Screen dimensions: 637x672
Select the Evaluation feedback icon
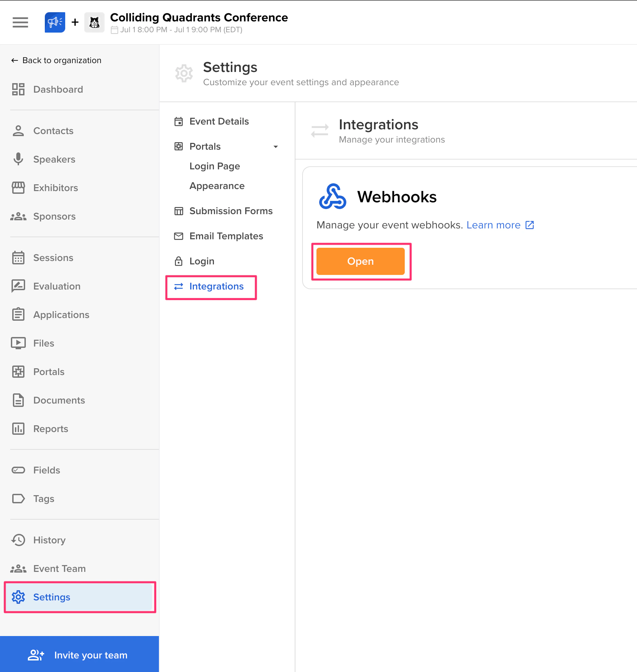[x=19, y=286]
